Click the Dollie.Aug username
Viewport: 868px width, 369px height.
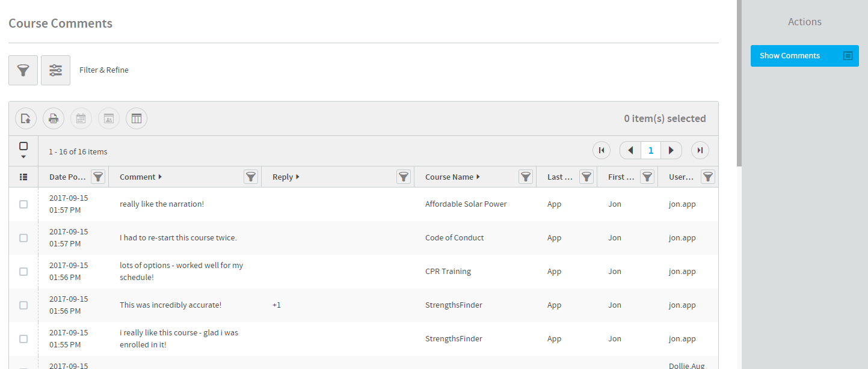(687, 366)
